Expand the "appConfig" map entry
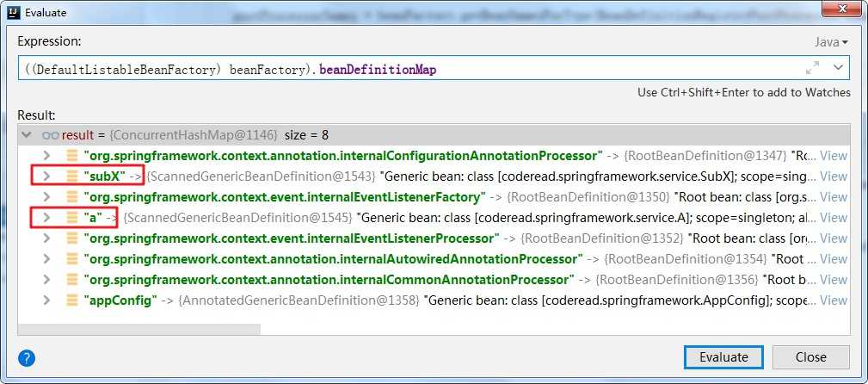 46,300
